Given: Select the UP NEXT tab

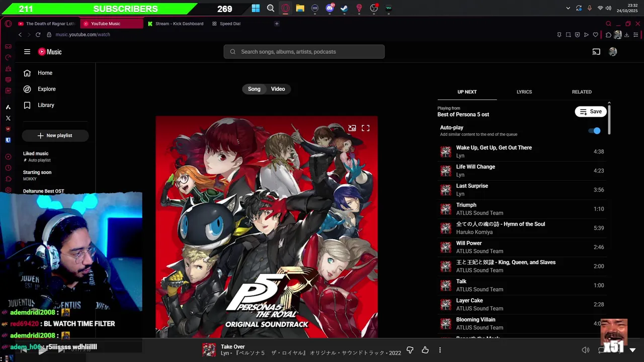Looking at the screenshot, I should (467, 92).
